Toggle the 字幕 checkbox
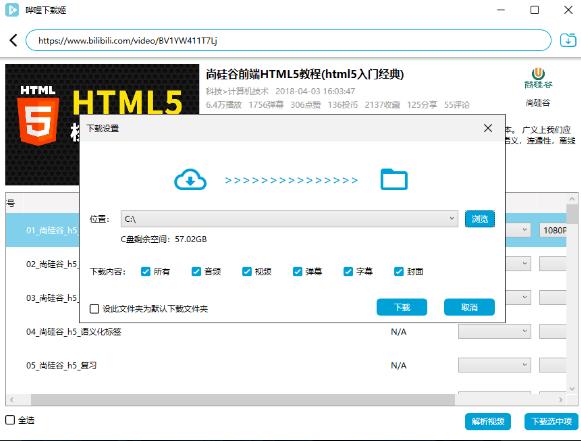This screenshot has height=441, width=581. pos(348,272)
